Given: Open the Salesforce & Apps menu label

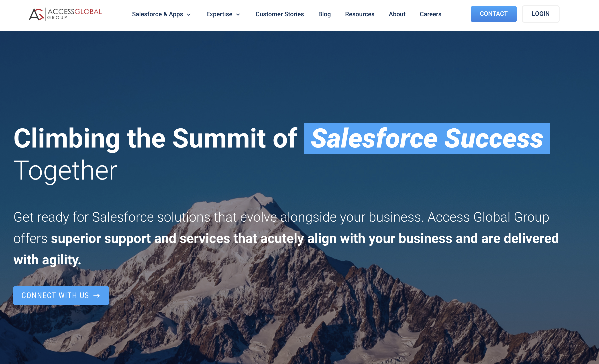Looking at the screenshot, I should pyautogui.click(x=157, y=14).
